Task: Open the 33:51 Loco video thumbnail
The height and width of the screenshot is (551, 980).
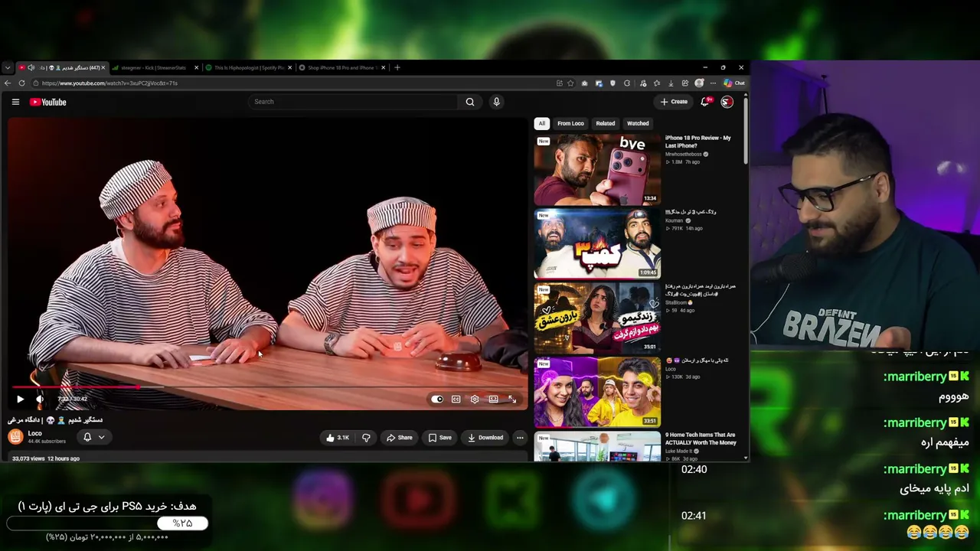Action: [x=597, y=392]
